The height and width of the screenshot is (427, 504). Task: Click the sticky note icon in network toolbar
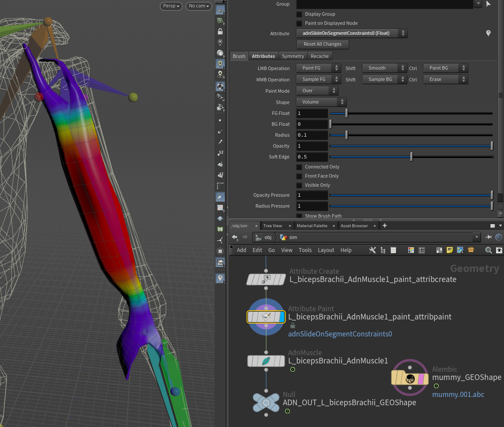point(450,250)
